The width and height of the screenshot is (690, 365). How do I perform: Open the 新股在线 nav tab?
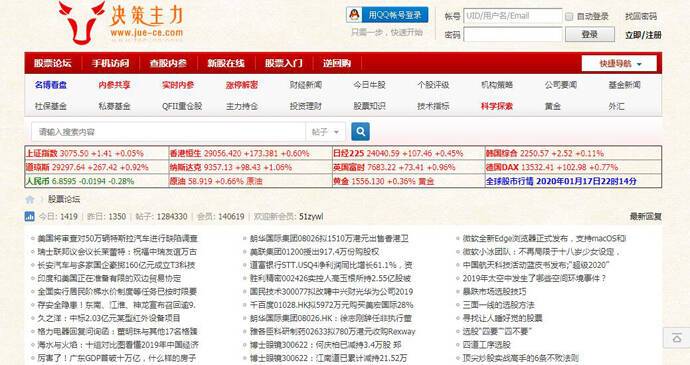tap(226, 63)
